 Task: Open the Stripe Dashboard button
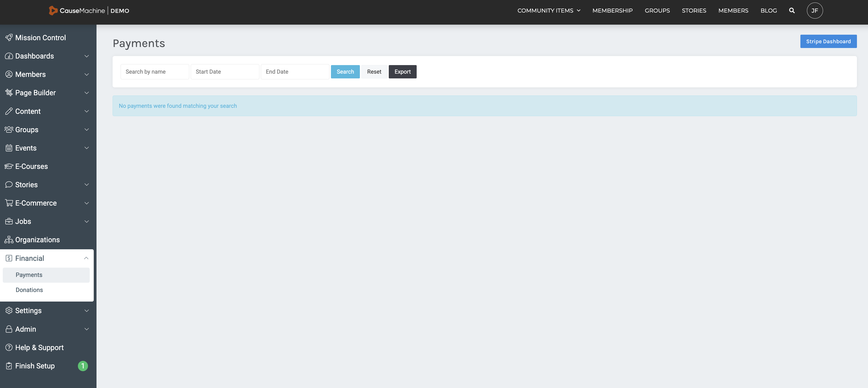coord(828,41)
